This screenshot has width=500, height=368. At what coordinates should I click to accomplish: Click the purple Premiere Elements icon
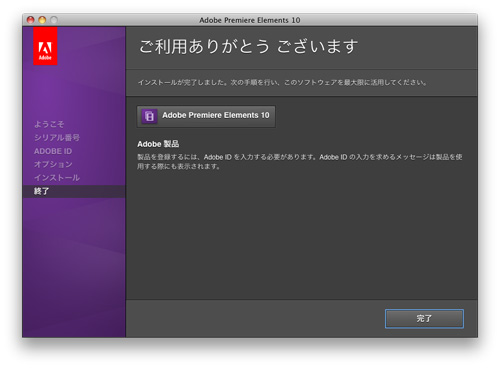149,116
